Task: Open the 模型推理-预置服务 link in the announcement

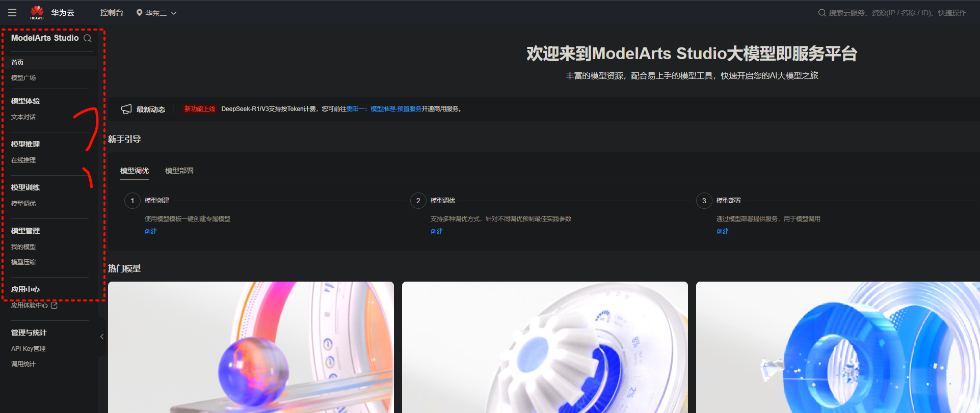Action: pyautogui.click(x=396, y=109)
